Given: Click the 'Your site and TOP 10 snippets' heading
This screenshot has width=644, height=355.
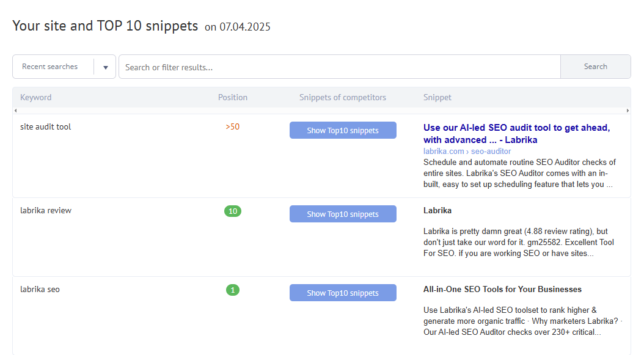Looking at the screenshot, I should click(x=105, y=26).
